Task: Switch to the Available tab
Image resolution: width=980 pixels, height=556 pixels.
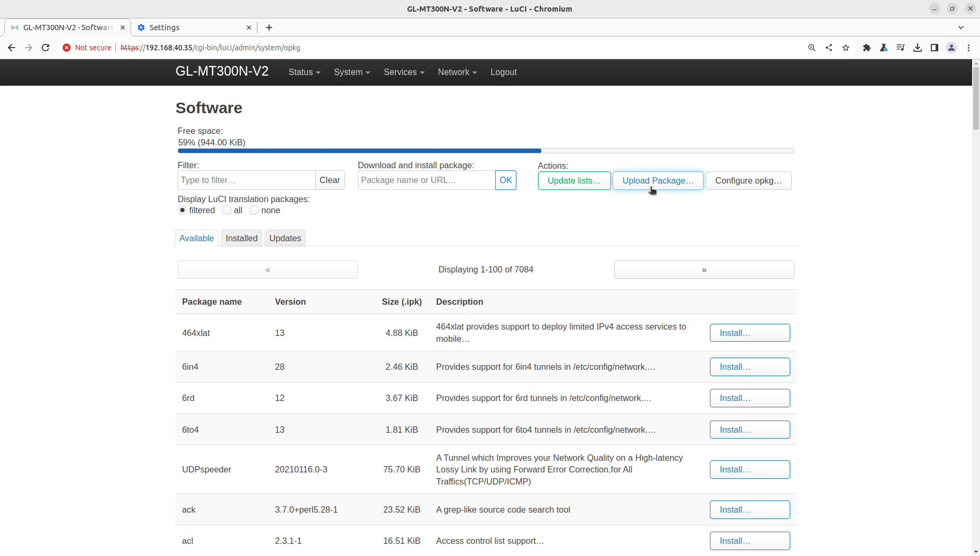Action: pyautogui.click(x=197, y=238)
